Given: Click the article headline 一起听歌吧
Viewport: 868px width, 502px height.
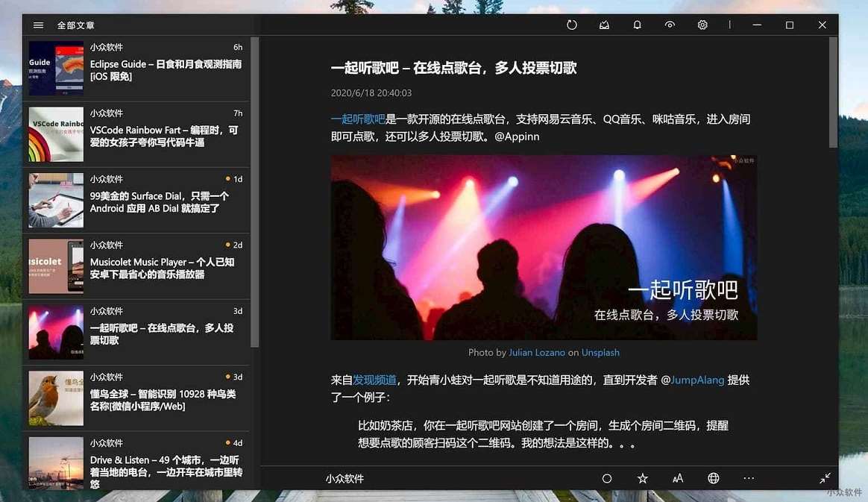Looking at the screenshot, I should 454,68.
